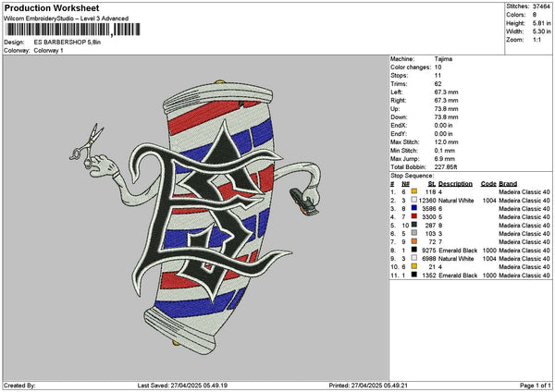This screenshot has height=392, width=555.
Task: Click stitch count "12360" in stop row 2
Action: point(426,201)
